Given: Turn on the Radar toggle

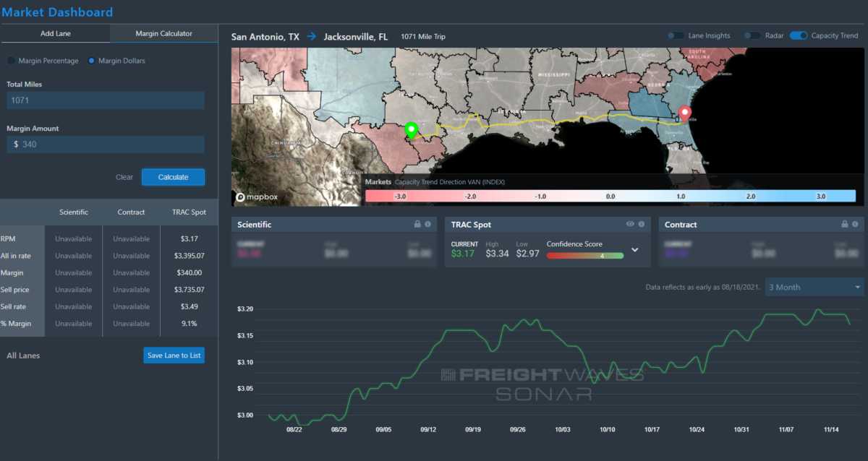Looking at the screenshot, I should [x=752, y=35].
